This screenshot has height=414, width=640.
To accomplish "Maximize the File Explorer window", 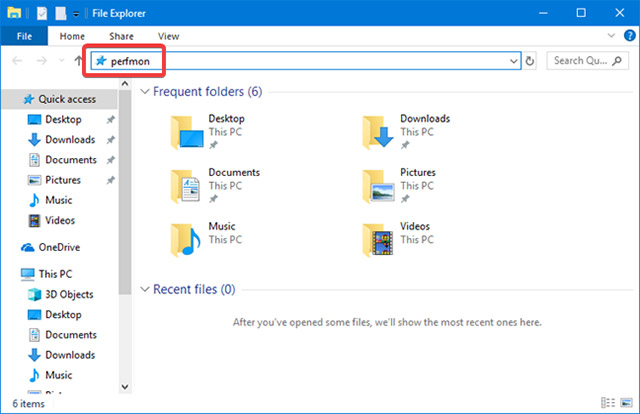I will (581, 13).
